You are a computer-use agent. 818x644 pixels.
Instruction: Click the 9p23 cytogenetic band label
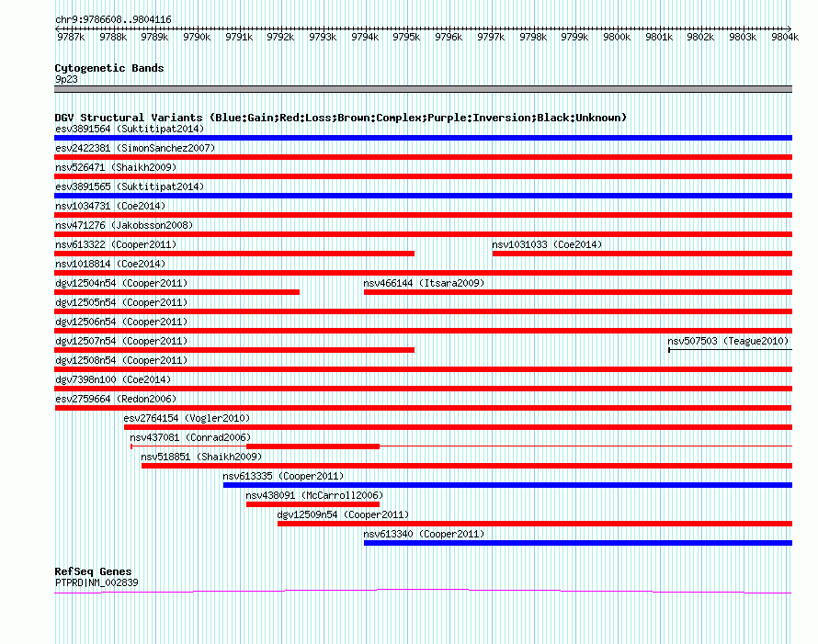[66, 79]
